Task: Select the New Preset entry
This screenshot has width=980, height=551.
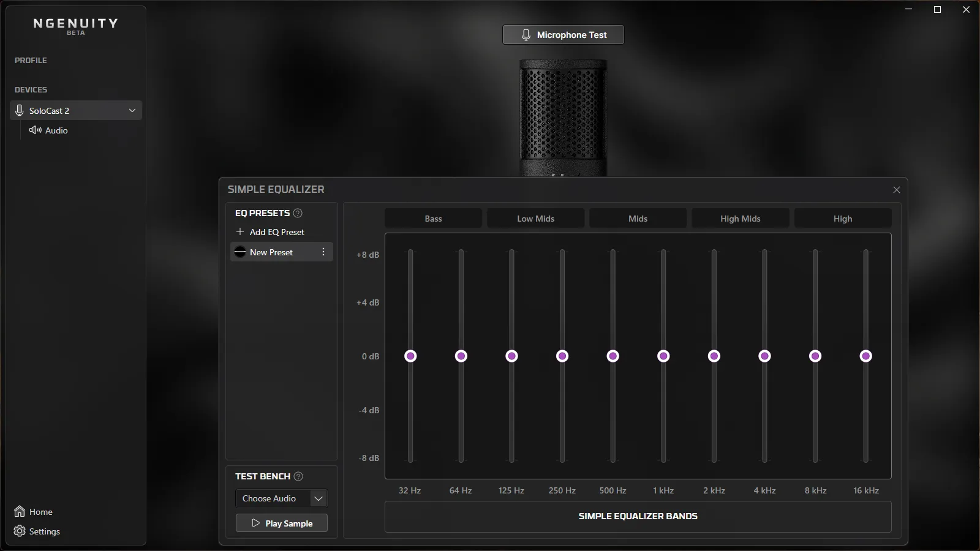Action: click(x=282, y=252)
